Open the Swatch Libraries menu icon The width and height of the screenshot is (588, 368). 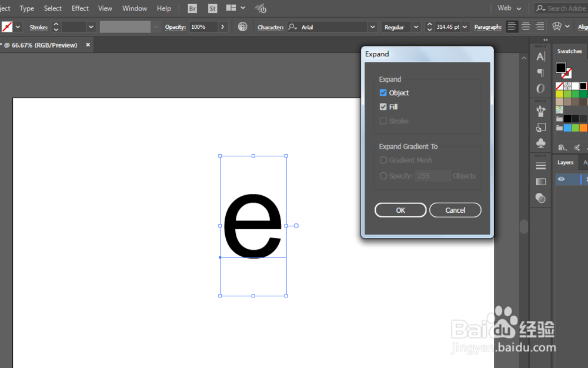pos(562,148)
